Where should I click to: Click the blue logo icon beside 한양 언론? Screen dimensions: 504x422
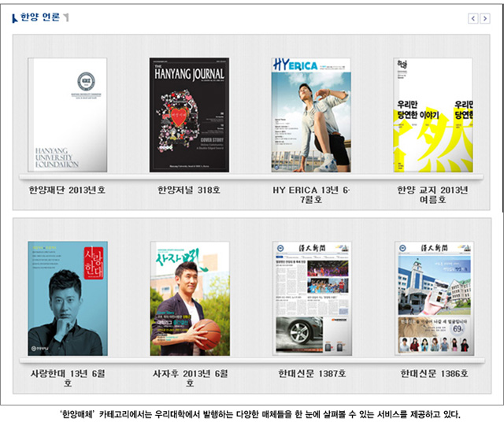(x=15, y=17)
